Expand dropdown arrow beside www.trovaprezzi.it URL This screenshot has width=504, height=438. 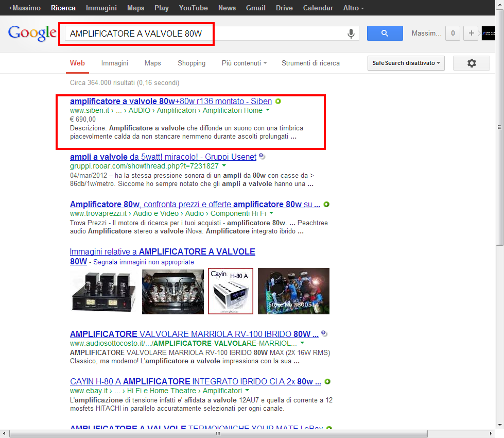pos(271,213)
